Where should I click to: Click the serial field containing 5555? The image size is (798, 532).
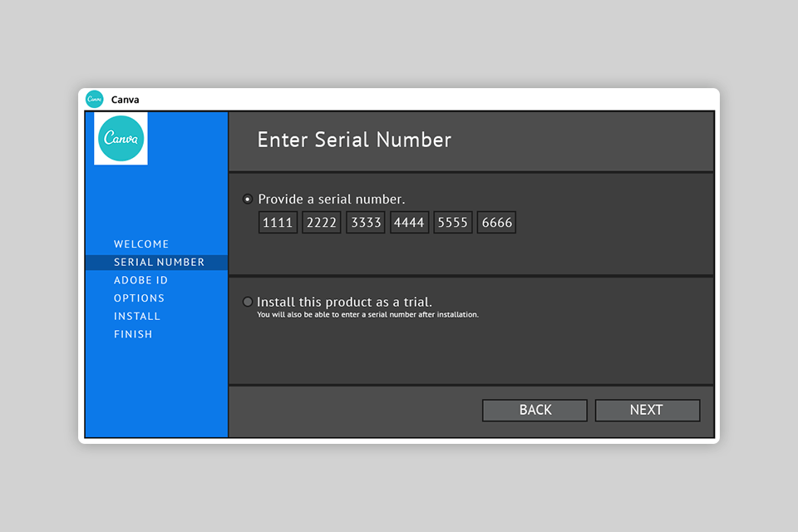453,223
